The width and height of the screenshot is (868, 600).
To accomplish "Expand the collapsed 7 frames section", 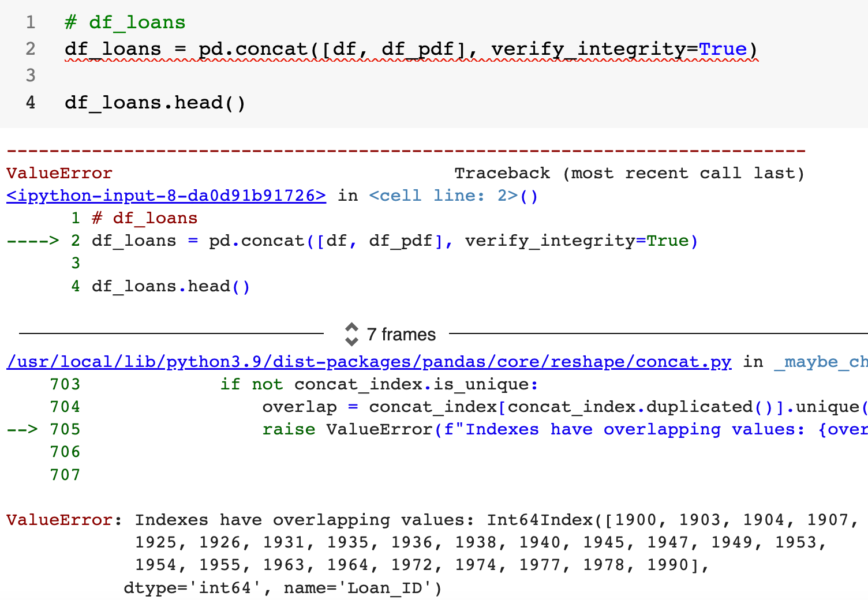I will tap(390, 334).
